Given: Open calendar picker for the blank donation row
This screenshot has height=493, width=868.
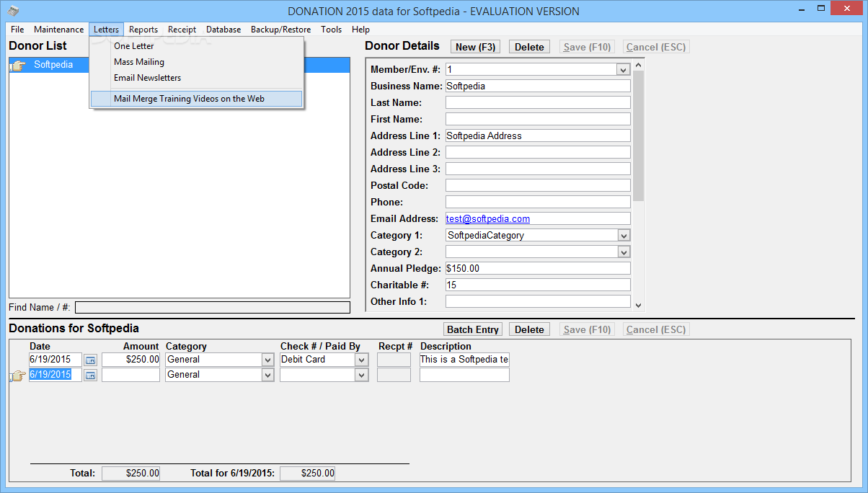Looking at the screenshot, I should point(90,375).
